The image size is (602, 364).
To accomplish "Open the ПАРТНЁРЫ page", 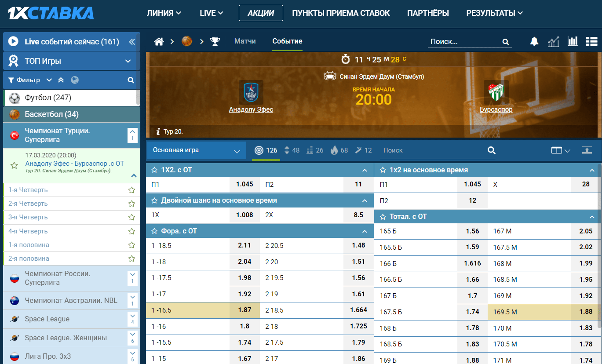I will tap(428, 13).
